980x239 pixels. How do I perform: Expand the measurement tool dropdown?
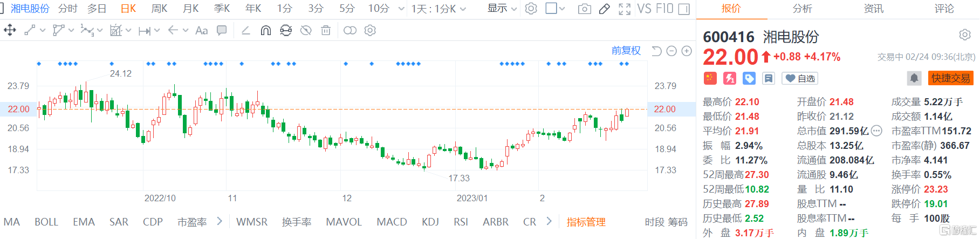128,31
